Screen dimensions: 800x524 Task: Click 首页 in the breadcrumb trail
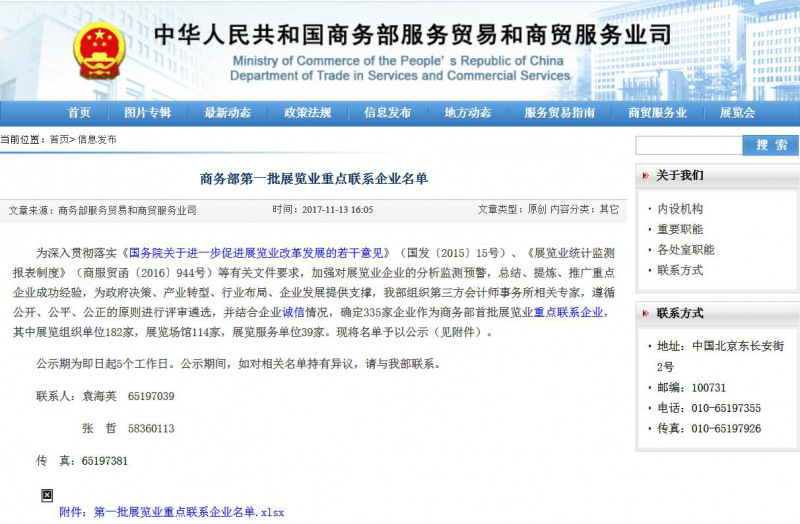[60, 140]
